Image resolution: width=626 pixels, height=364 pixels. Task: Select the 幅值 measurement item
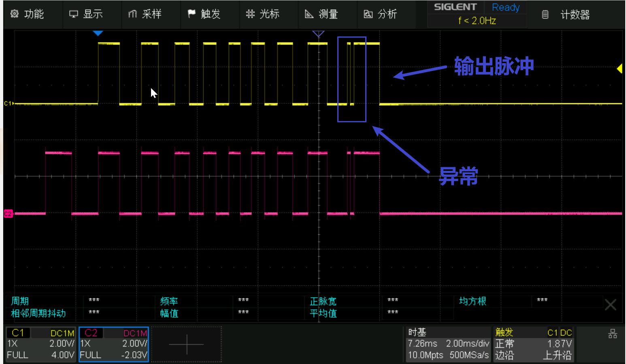[x=169, y=313]
